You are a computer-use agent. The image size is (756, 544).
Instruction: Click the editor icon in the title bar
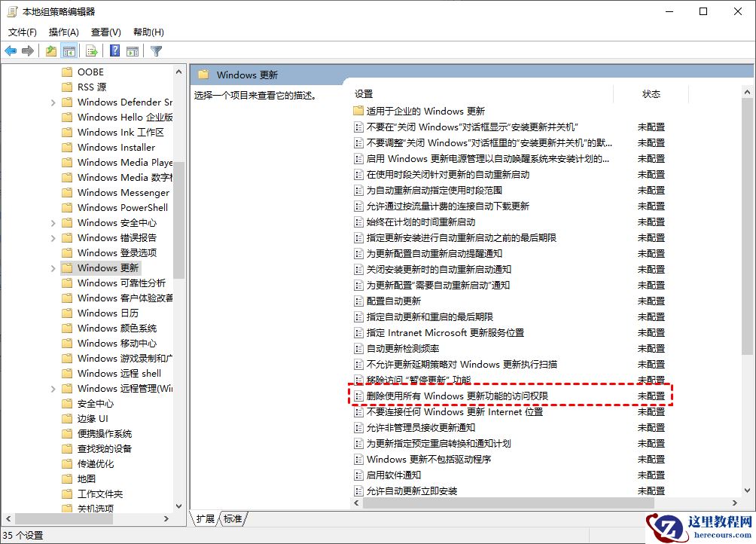coord(11,11)
